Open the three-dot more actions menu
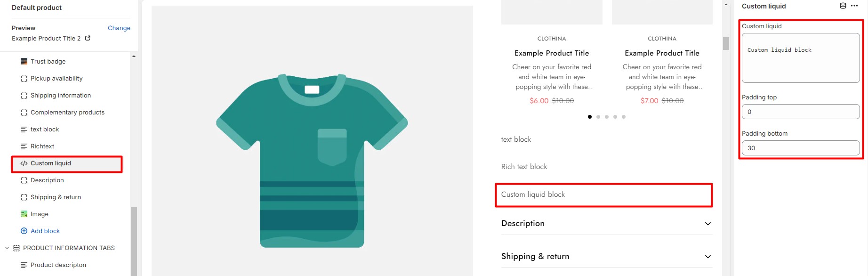 (855, 6)
